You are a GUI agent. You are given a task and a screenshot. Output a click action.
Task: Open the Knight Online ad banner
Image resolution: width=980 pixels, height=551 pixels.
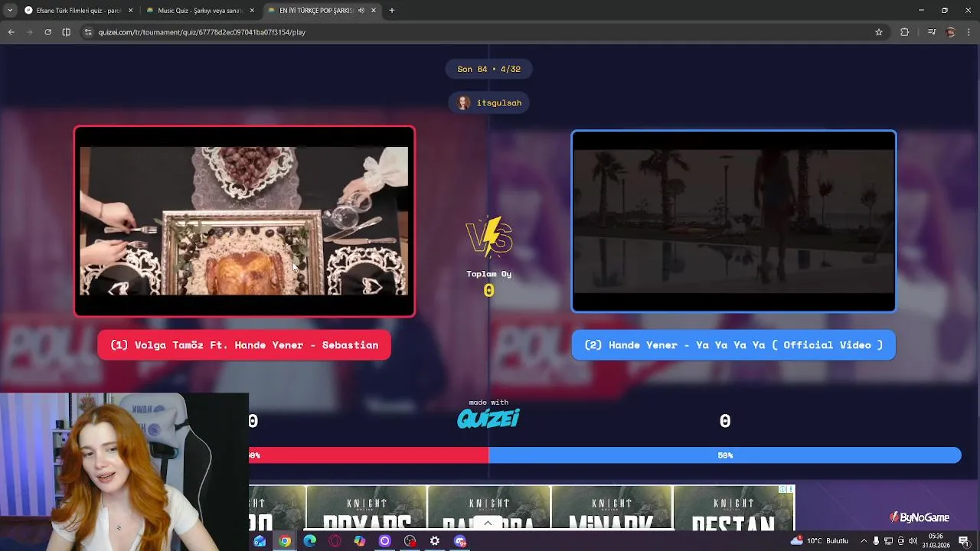point(521,507)
